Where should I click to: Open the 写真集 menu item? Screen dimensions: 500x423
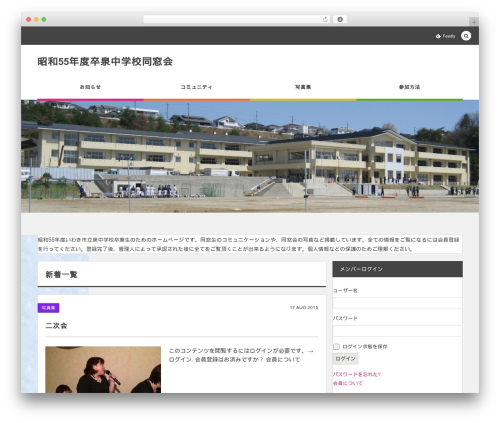click(303, 87)
